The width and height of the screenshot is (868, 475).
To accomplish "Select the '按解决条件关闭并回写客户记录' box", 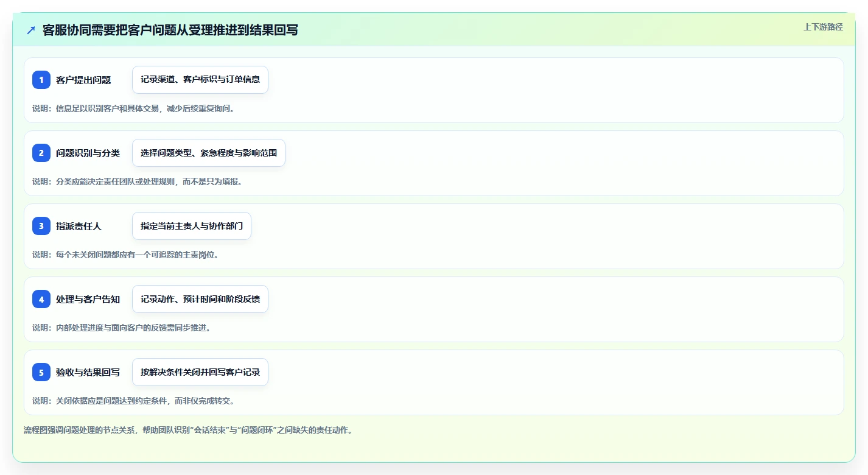I will coord(200,372).
